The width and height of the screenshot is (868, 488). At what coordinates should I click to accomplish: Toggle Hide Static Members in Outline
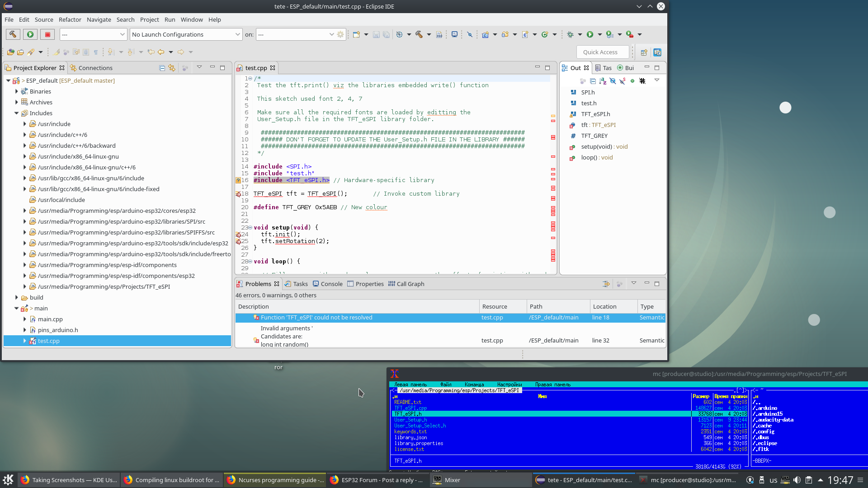[x=623, y=81]
